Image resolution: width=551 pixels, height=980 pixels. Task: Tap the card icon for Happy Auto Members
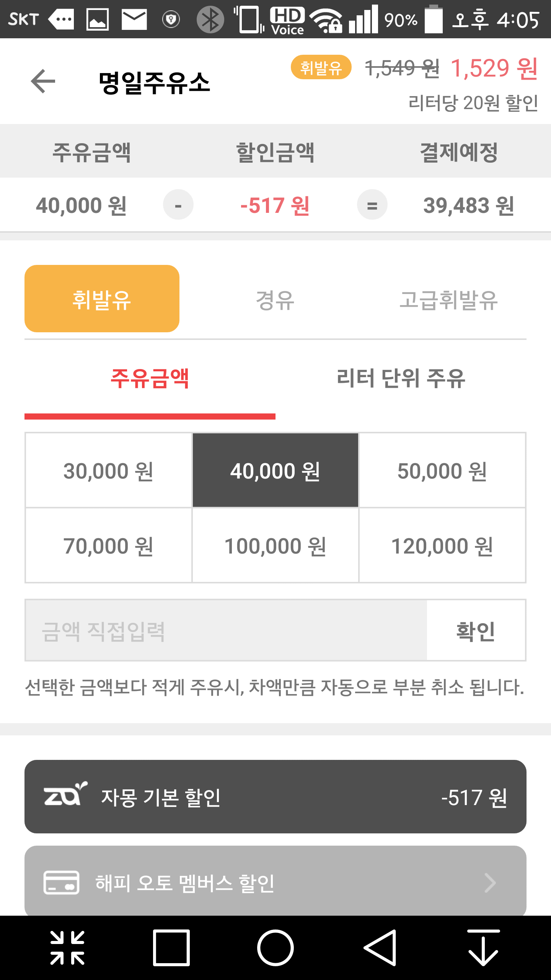[x=61, y=882]
